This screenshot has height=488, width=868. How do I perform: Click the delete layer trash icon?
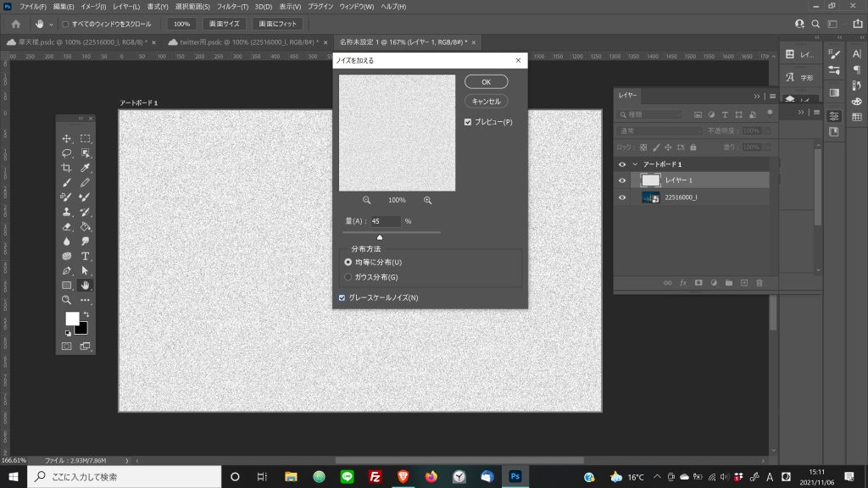point(759,282)
